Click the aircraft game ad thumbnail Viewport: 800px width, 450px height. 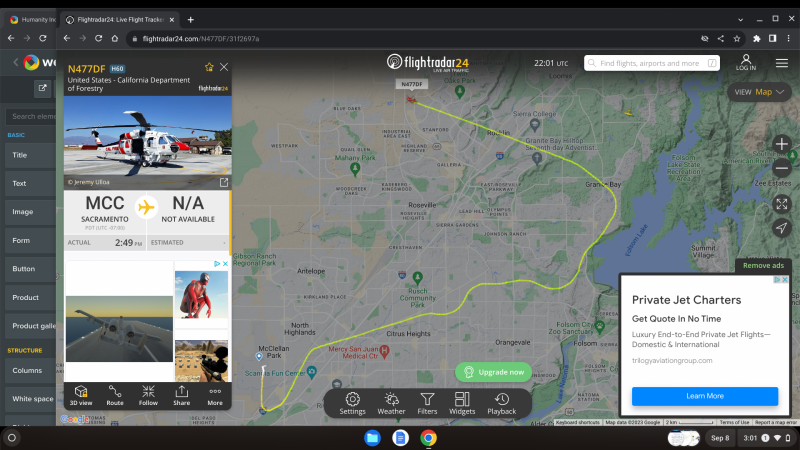tap(119, 329)
